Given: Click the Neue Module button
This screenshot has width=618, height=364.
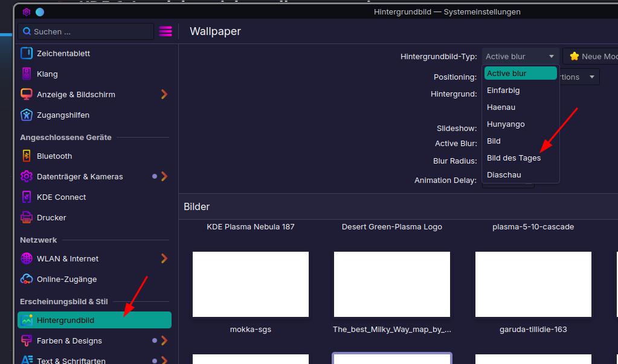Looking at the screenshot, I should pyautogui.click(x=590, y=56).
